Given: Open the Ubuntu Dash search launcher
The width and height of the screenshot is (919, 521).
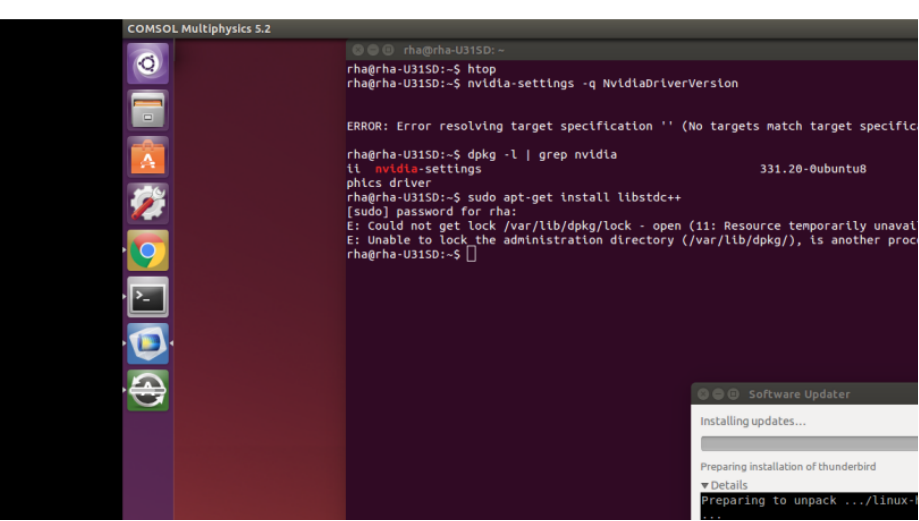Looking at the screenshot, I should click(148, 63).
